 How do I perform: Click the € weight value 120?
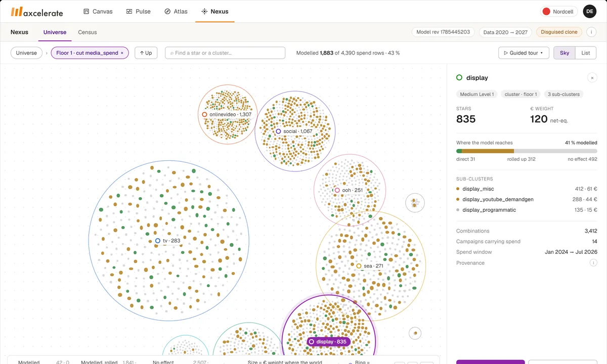(539, 119)
